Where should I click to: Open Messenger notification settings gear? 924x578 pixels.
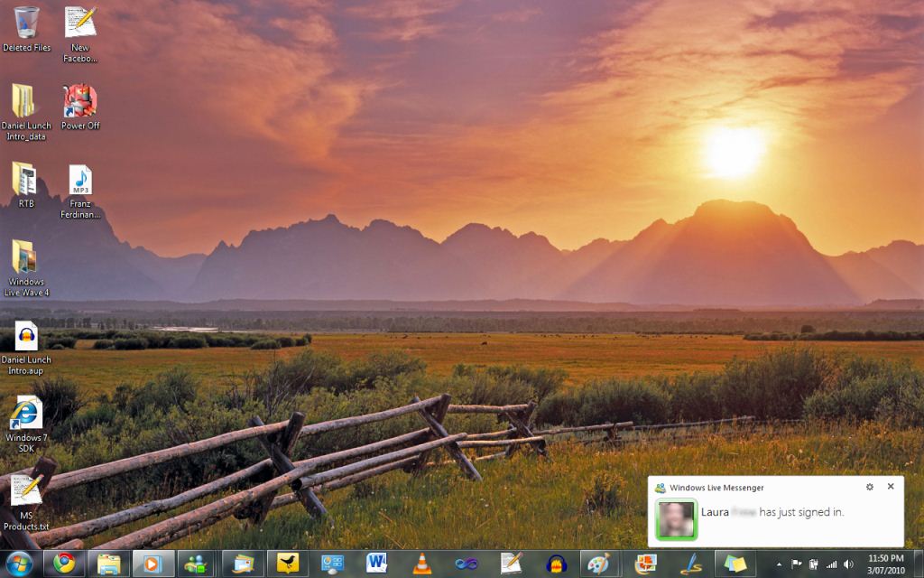[x=870, y=487]
